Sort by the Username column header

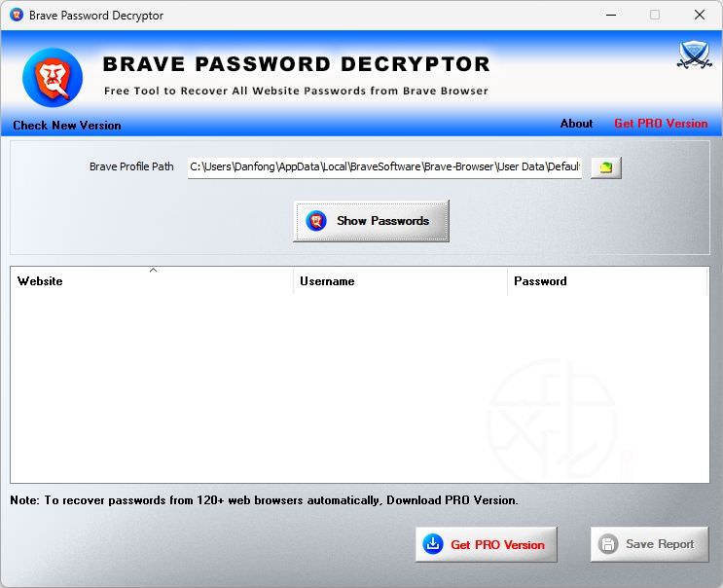(x=400, y=281)
